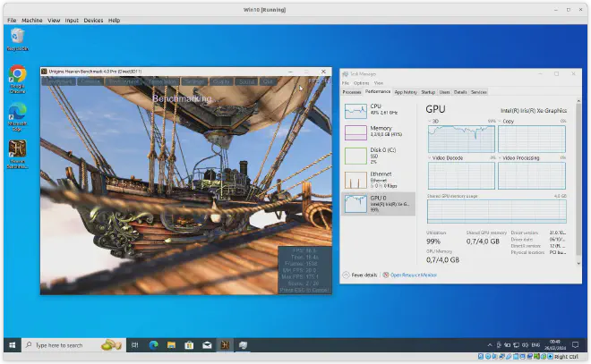
Task: Switch to the Processes tab
Action: 352,91
